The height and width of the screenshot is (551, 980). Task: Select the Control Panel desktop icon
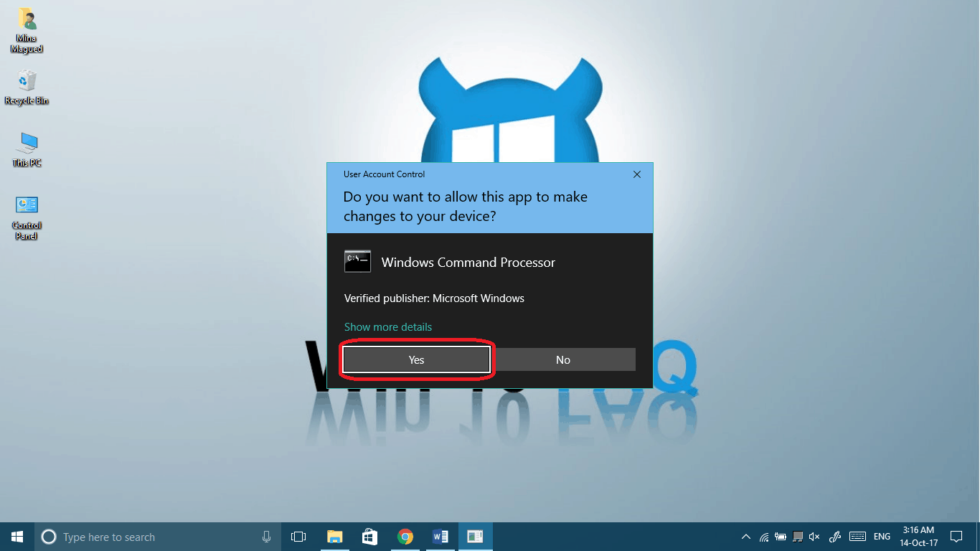[x=27, y=217]
